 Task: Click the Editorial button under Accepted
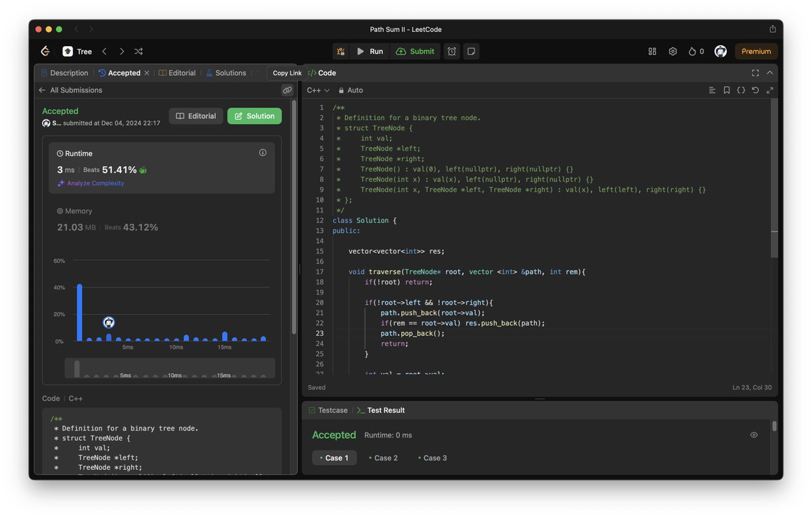pyautogui.click(x=196, y=116)
